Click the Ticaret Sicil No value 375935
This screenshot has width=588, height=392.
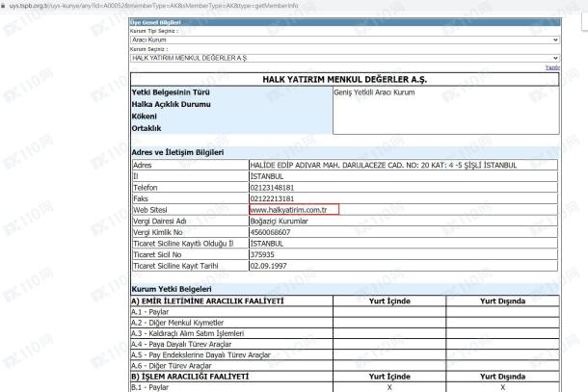point(262,255)
